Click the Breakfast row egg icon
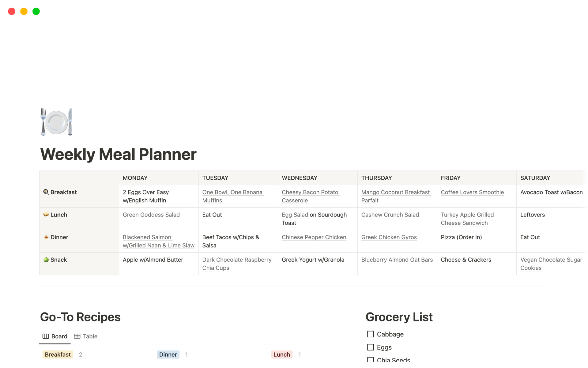The width and height of the screenshot is (588, 368). click(x=46, y=192)
